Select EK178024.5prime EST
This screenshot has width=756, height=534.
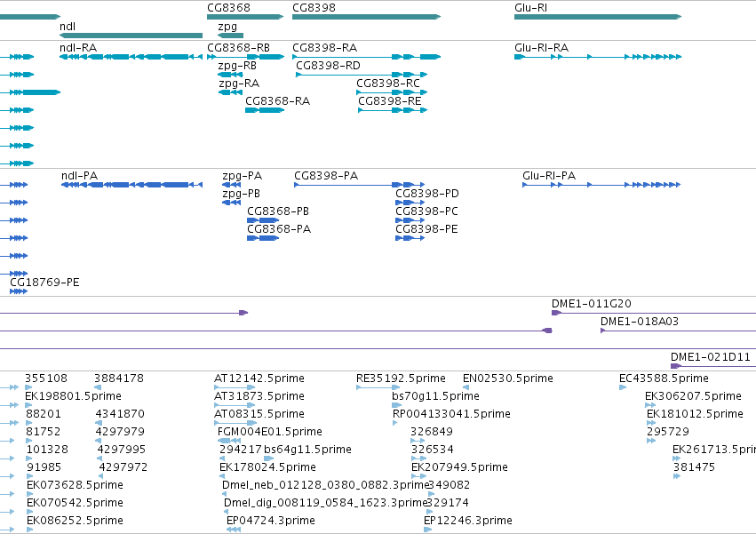[222, 476]
